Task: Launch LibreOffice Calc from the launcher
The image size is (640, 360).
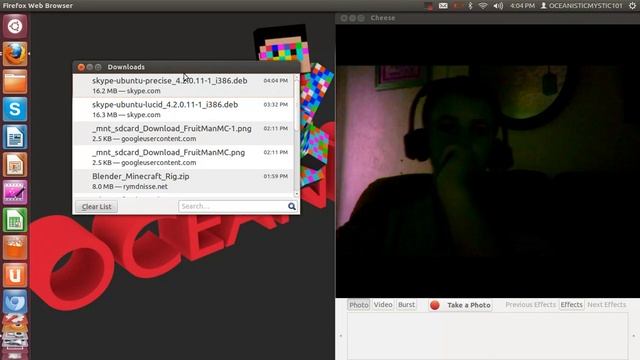Action: (x=15, y=220)
